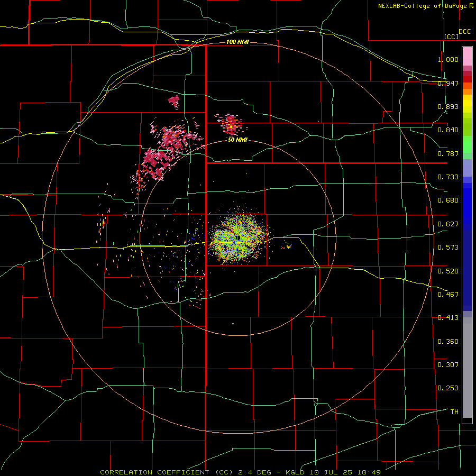The width and height of the screenshot is (476, 476).
Task: Click the 0.413 scale value
Action: (x=448, y=318)
